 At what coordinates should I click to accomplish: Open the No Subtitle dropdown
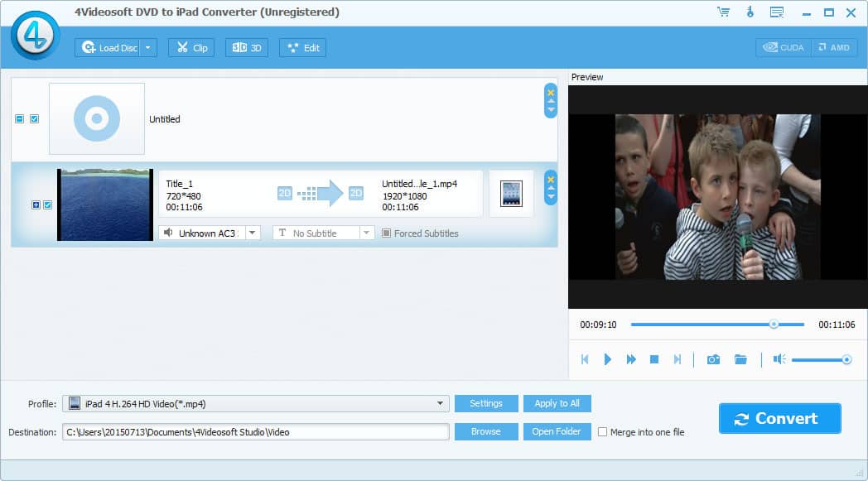point(366,233)
